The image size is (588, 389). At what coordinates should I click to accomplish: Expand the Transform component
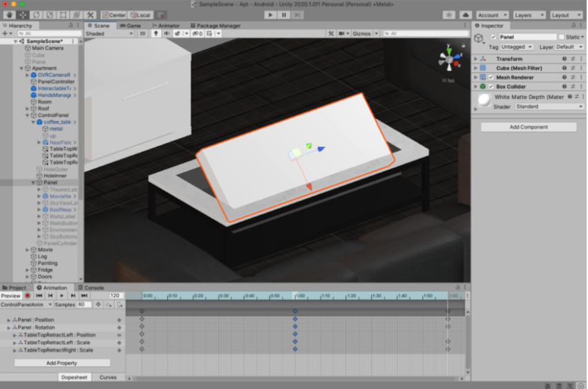coord(476,59)
